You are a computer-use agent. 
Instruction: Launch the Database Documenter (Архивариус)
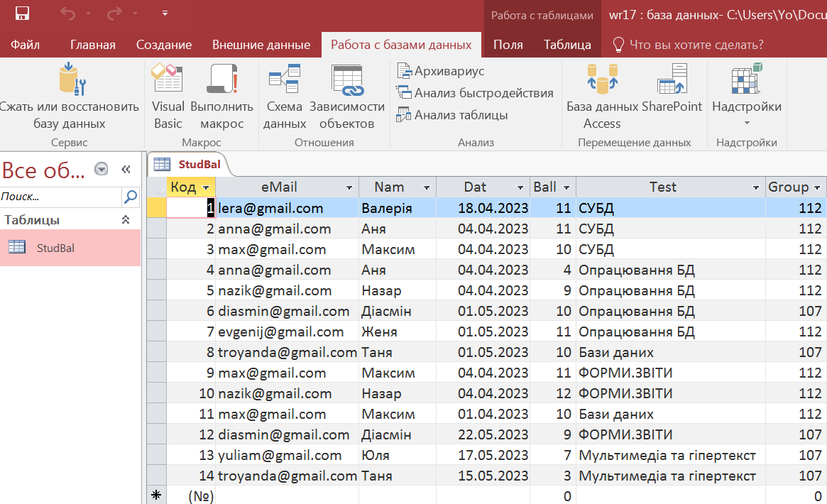point(441,72)
